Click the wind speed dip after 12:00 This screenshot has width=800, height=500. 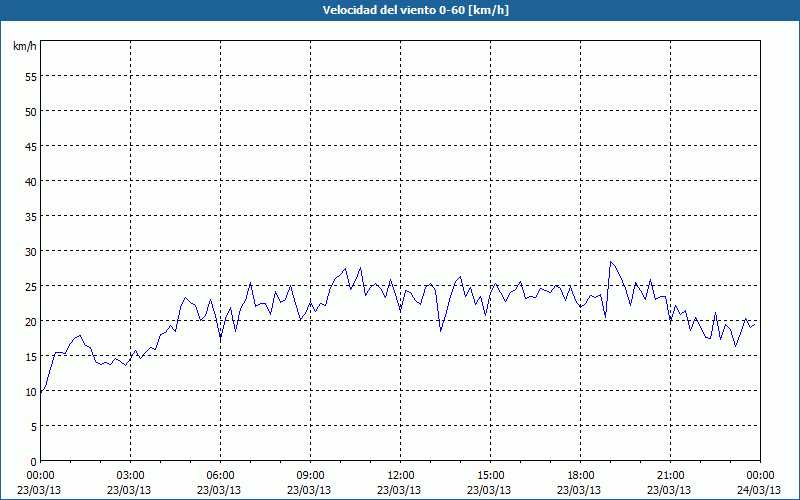click(x=441, y=331)
